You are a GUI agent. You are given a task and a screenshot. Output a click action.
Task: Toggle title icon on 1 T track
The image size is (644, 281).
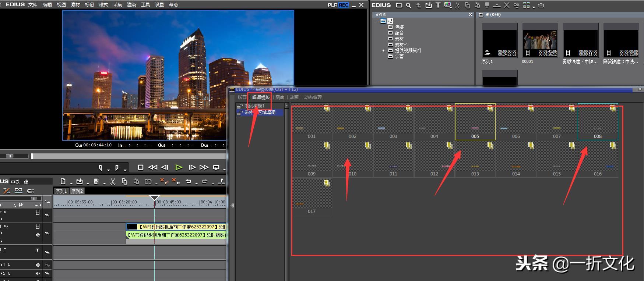[x=38, y=250]
